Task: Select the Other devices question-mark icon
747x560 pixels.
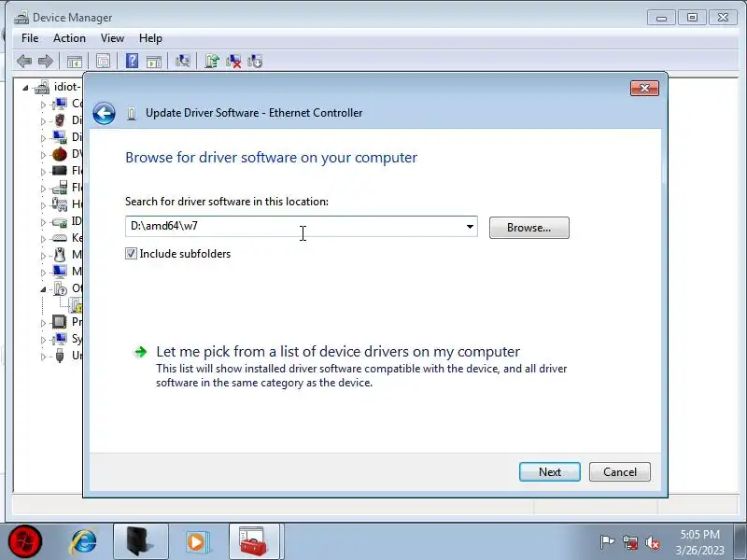Action: point(61,288)
